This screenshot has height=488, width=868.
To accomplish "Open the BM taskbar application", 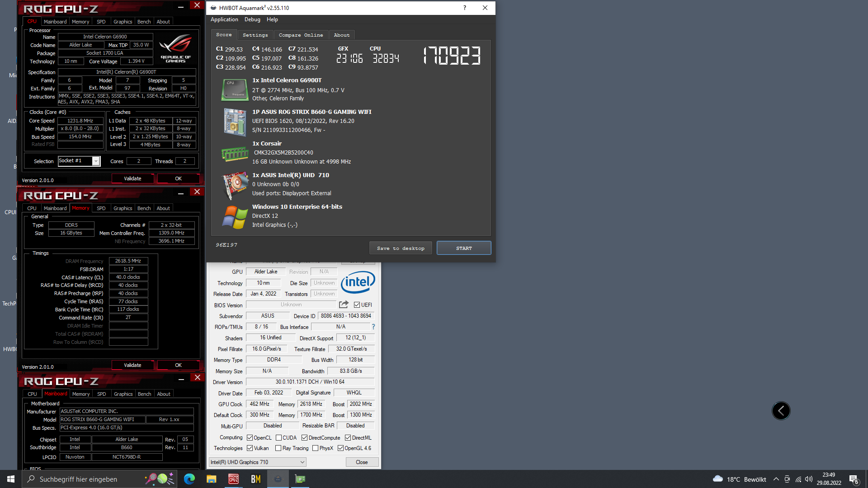I will [255, 479].
